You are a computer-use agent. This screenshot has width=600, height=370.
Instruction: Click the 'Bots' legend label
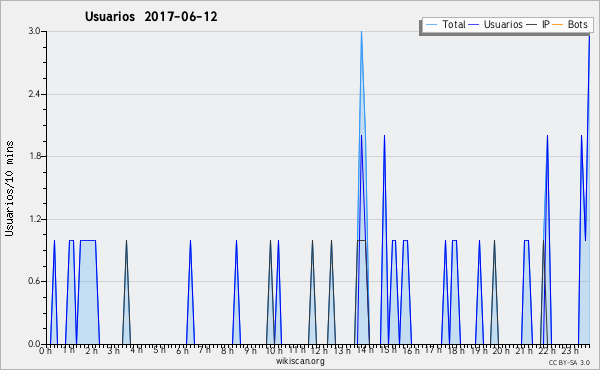(577, 24)
